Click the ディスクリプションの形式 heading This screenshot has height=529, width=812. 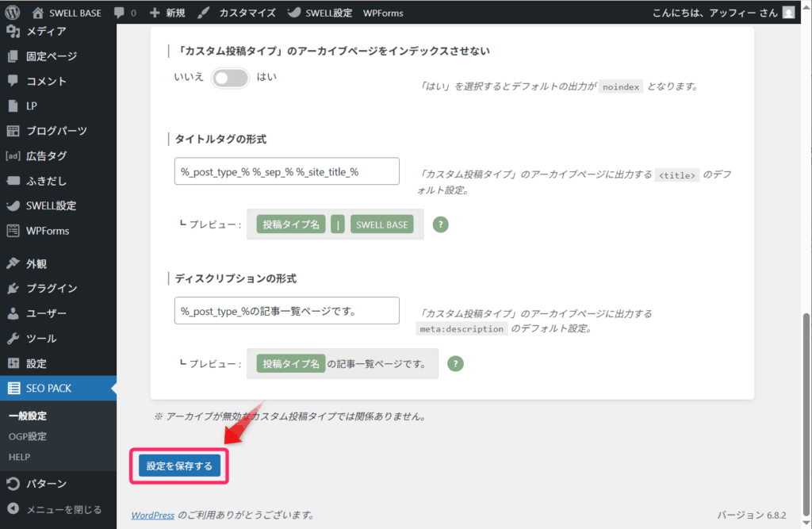[235, 278]
